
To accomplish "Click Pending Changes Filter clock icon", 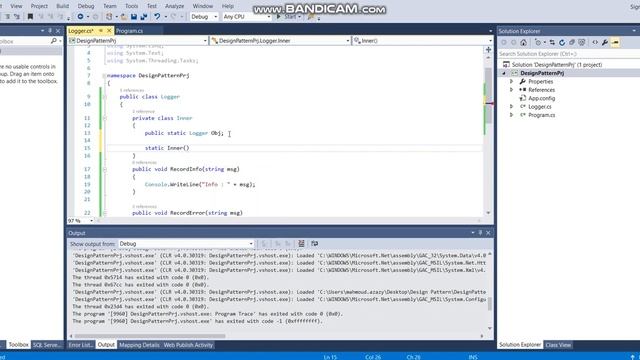I will [538, 42].
